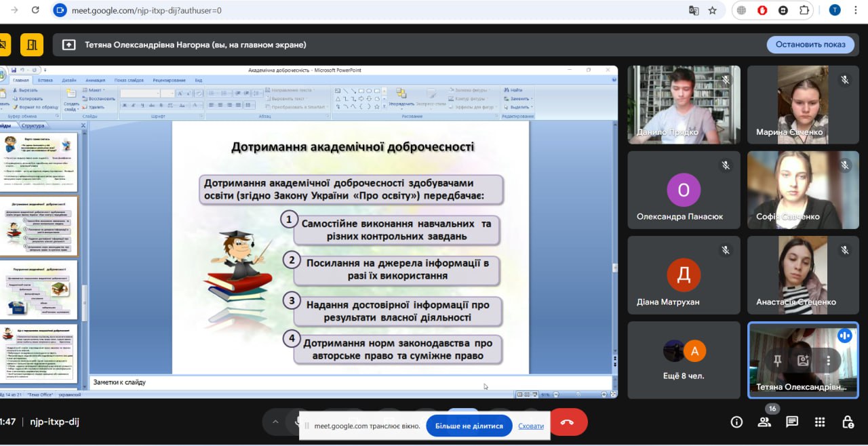
Task: Open host controls lock icon
Action: [848, 422]
